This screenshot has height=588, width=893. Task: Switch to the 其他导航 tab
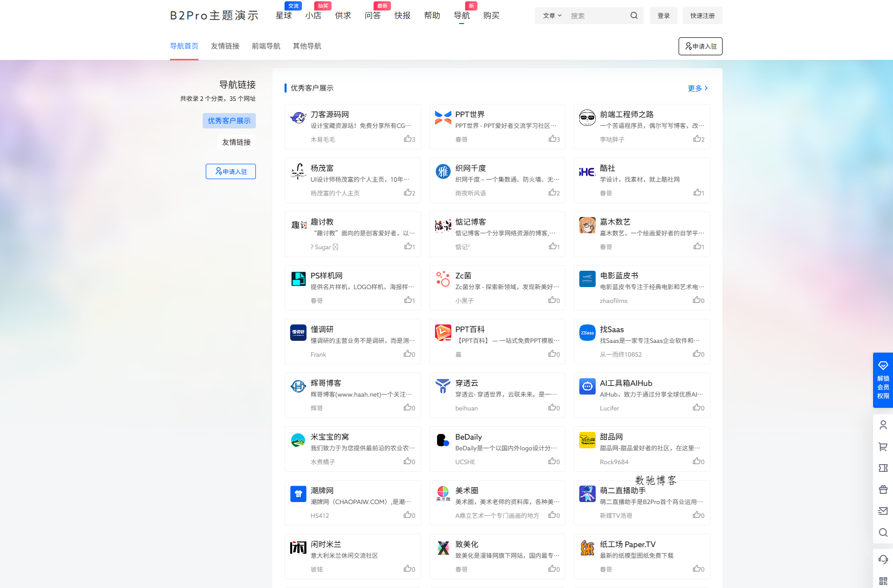(x=307, y=46)
